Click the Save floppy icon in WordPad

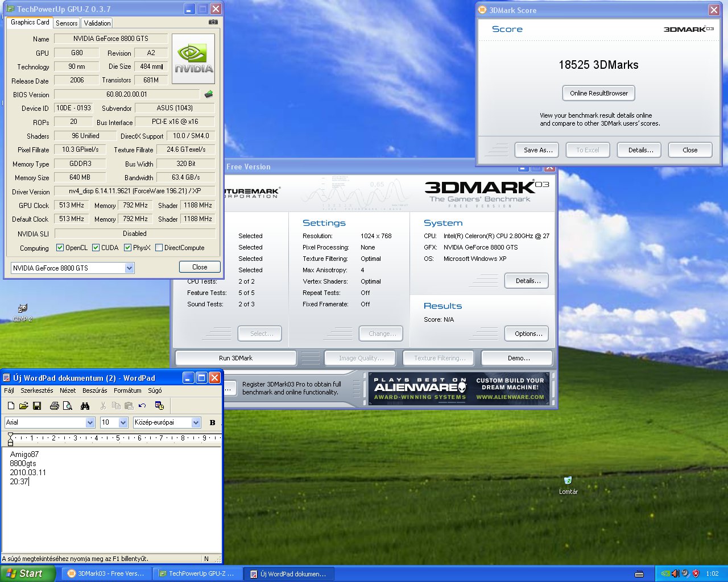(37, 406)
